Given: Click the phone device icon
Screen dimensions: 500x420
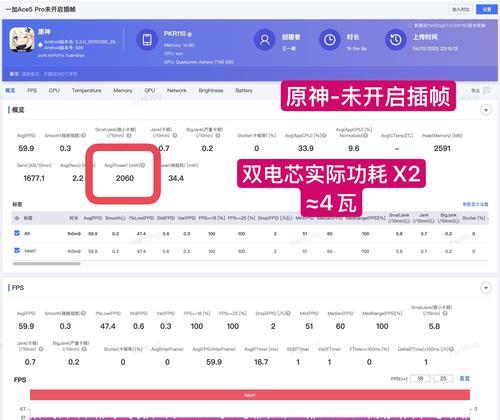Looking at the screenshot, I should pos(147,40).
